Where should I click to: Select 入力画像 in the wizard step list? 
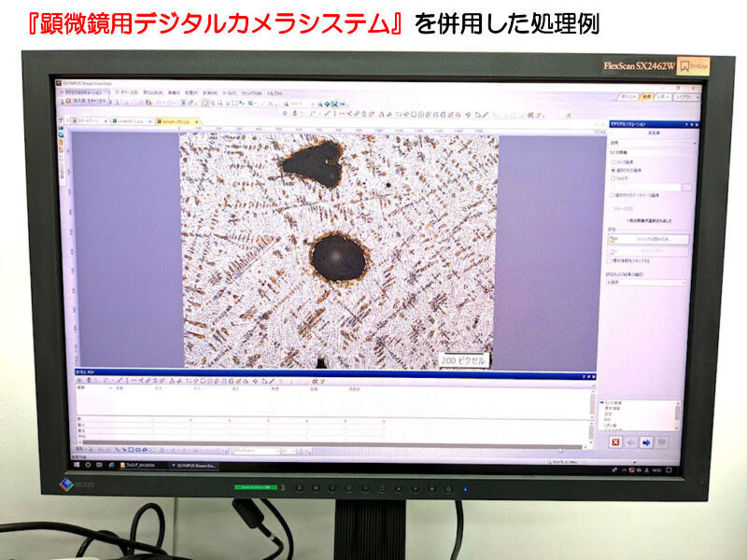(612, 403)
